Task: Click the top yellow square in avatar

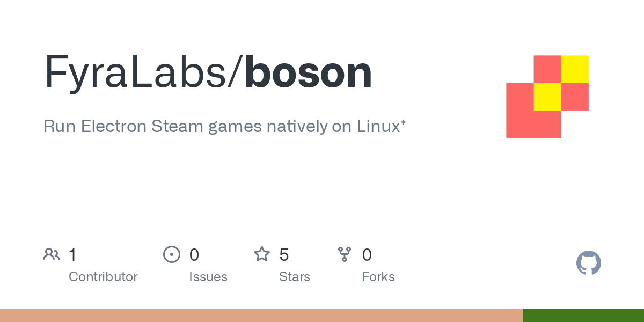Action: (575, 69)
